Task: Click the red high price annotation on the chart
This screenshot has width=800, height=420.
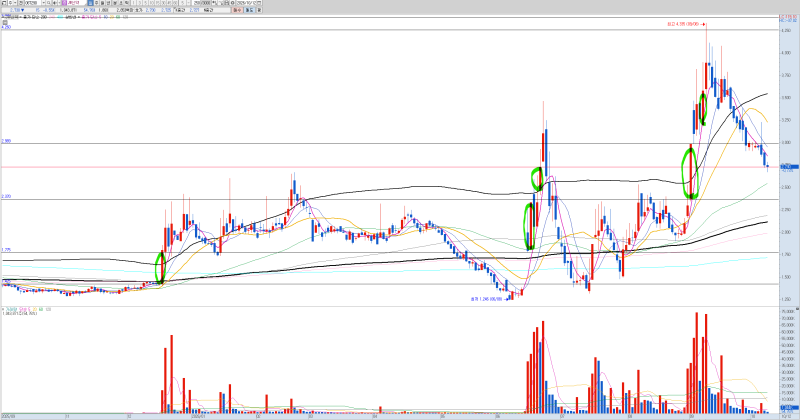Action: click(684, 23)
